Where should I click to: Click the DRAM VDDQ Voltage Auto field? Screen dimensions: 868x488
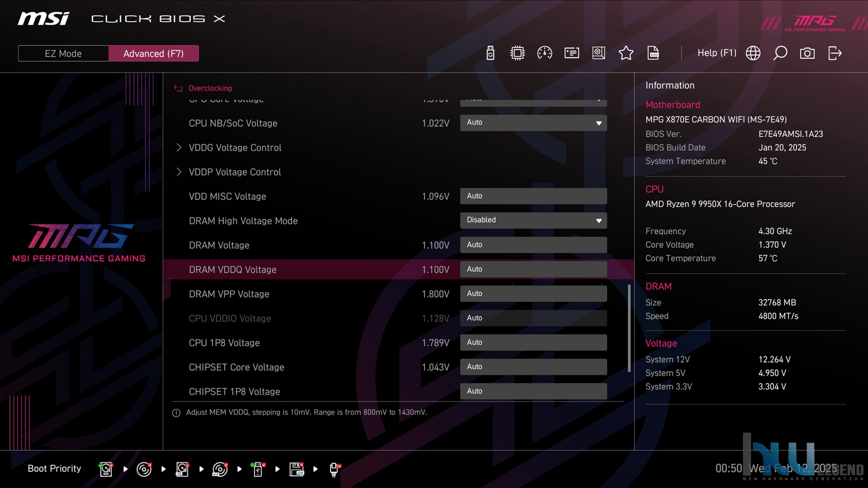[533, 269]
